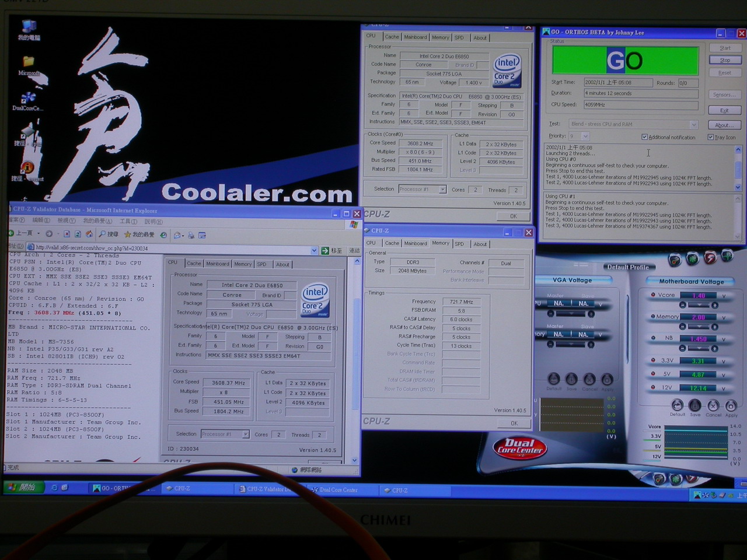Click the Exit button in ORTHOS
The height and width of the screenshot is (560, 747).
coord(725,110)
